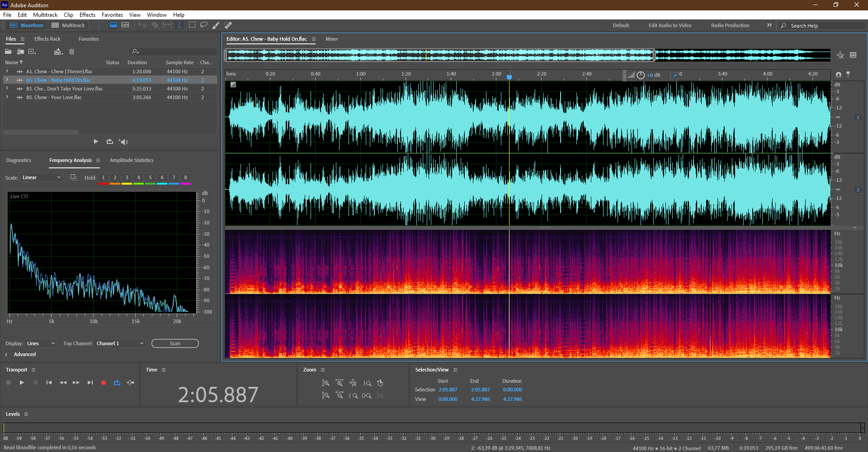The height and width of the screenshot is (452, 868).
Task: Open the Insert into Multitrack dropdown
Action: point(58,52)
